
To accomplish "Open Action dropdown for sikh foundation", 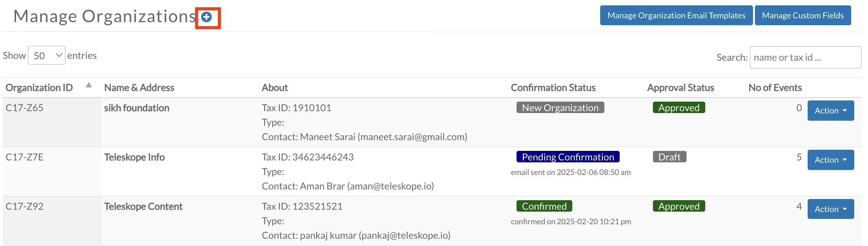I will pos(831,110).
